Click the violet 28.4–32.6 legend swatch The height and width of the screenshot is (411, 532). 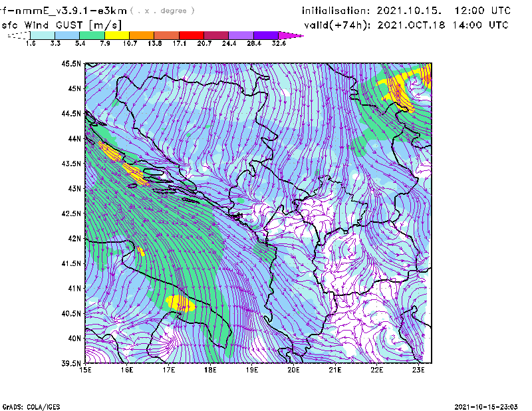pyautogui.click(x=265, y=35)
